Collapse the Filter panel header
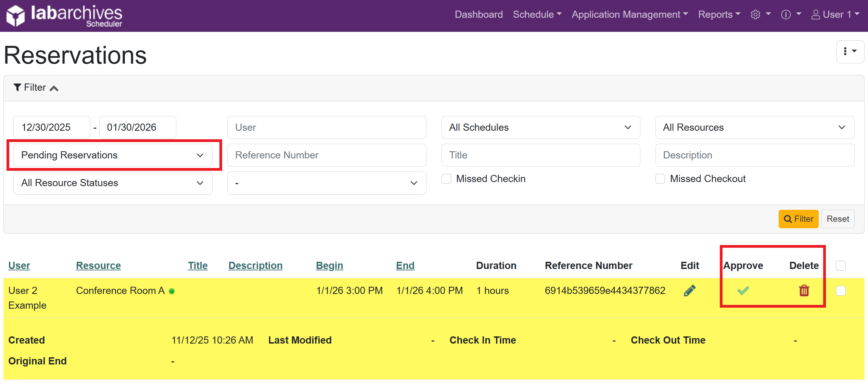Screen dimensions: 868x386 (x=36, y=88)
